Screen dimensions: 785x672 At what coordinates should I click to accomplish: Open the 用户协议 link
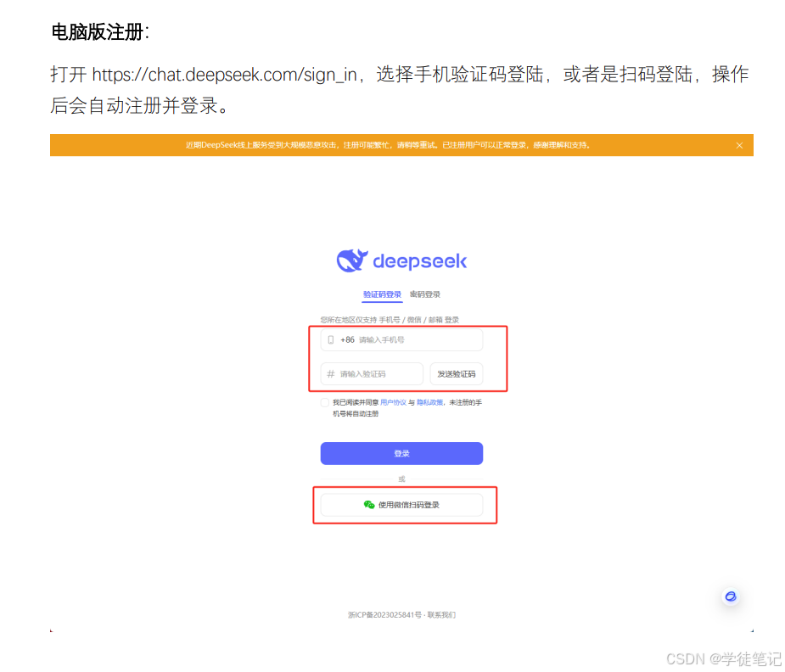[394, 402]
